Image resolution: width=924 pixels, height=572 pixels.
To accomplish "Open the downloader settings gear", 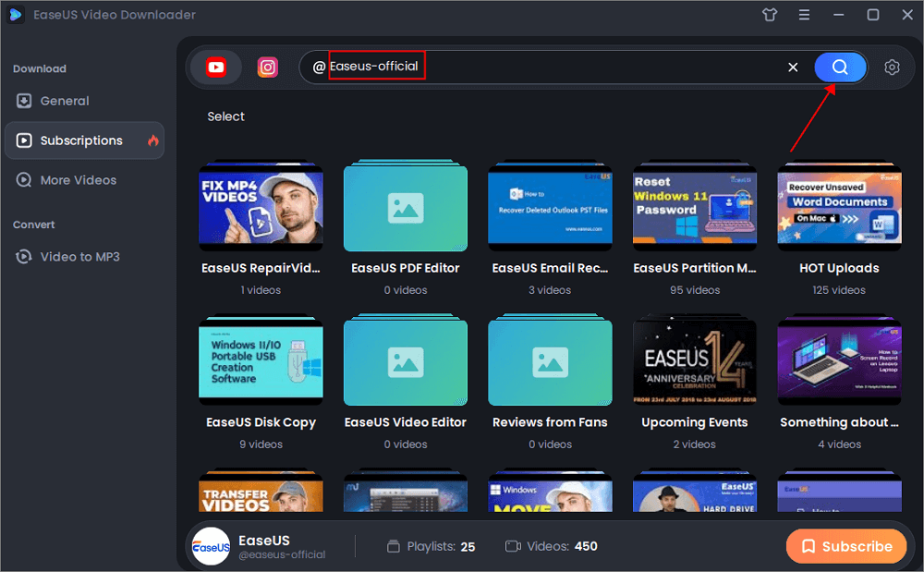I will pos(891,67).
